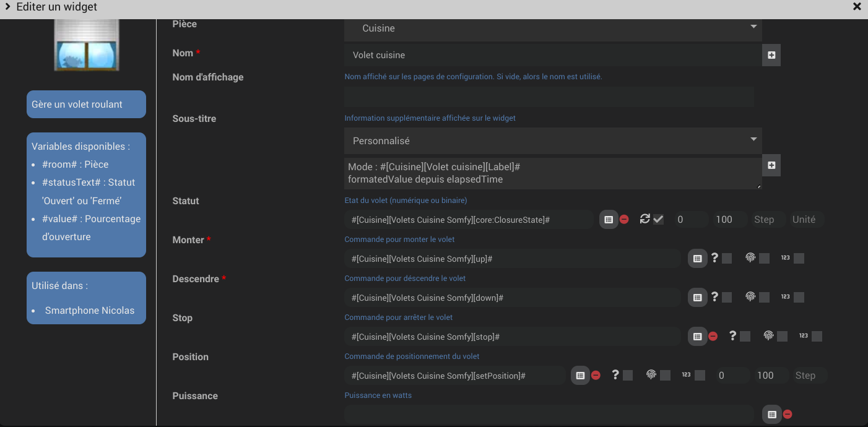Click the Statut command field
Viewport: 868px width, 427px height.
click(469, 220)
